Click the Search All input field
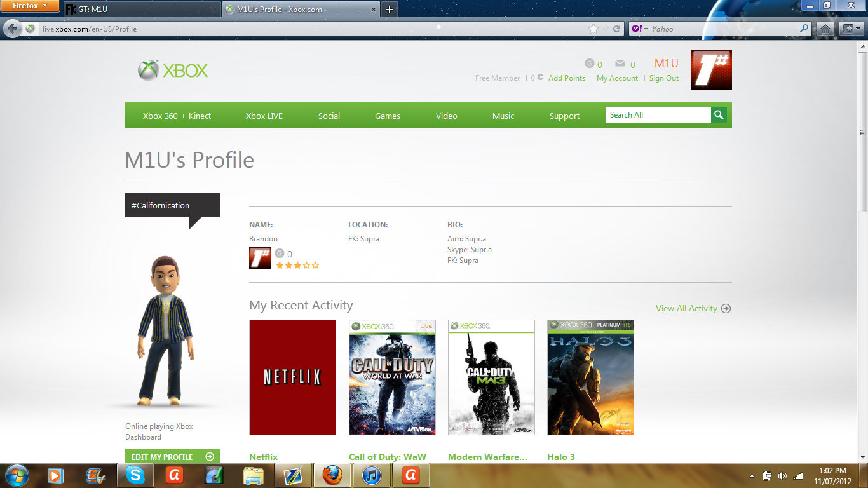The width and height of the screenshot is (868, 488). coord(658,115)
